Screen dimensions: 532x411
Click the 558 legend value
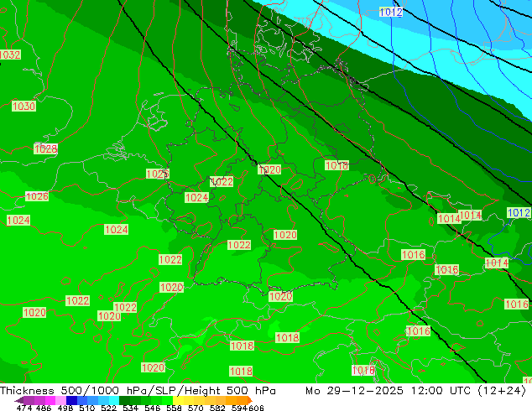[x=174, y=408]
